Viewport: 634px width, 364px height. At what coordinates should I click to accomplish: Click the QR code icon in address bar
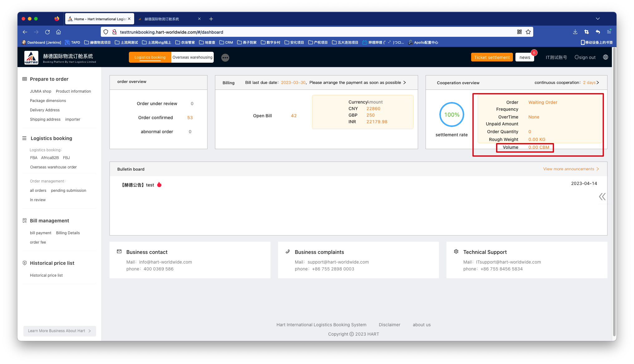click(x=519, y=32)
